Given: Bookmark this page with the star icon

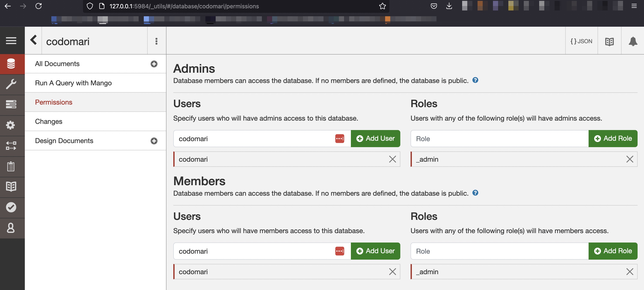Looking at the screenshot, I should tap(382, 6).
